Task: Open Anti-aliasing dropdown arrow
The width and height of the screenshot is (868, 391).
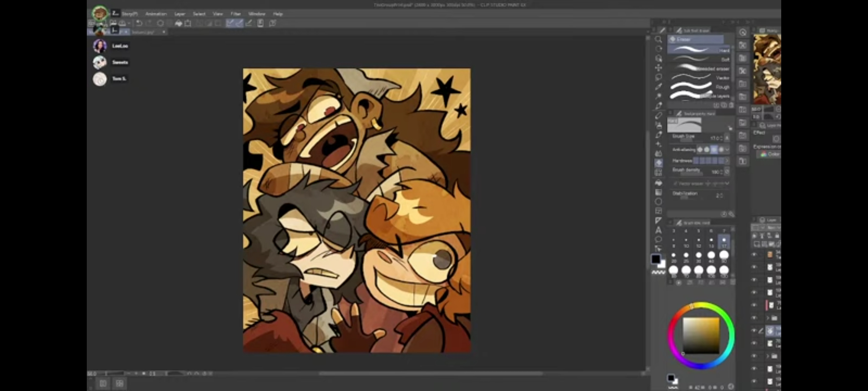Action: click(727, 150)
